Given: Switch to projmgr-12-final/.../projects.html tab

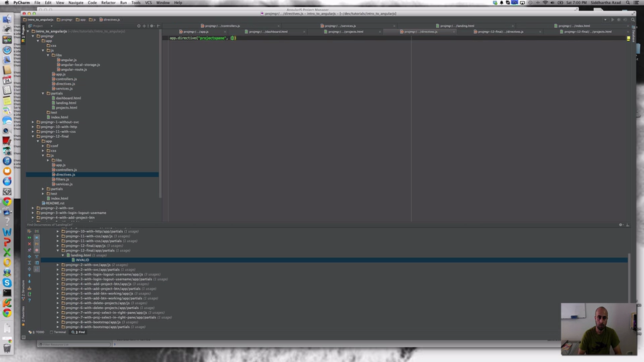Looking at the screenshot, I should tap(588, 32).
